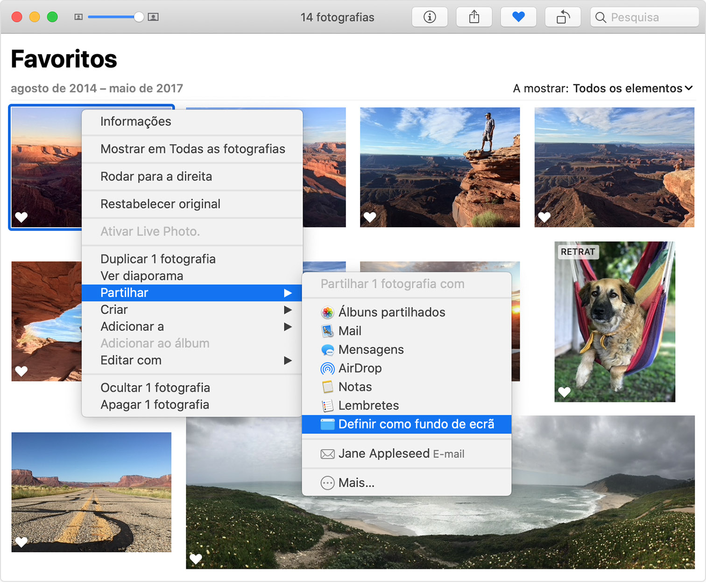Unfavorite the dog hammock photo's heart
Image resolution: width=706 pixels, height=588 pixels.
[x=565, y=392]
